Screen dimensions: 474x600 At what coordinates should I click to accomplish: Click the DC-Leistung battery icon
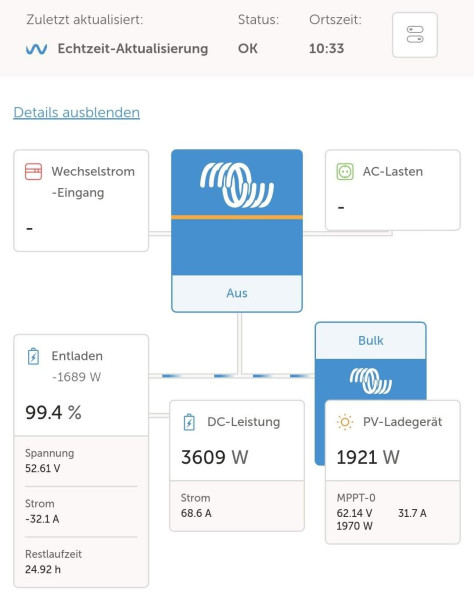(x=189, y=422)
